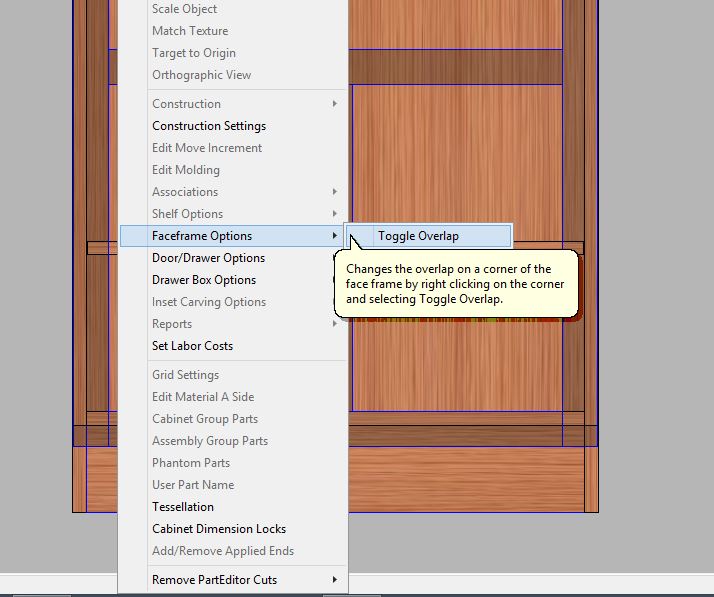Viewport: 714px width, 597px height.
Task: Expand the Construction submenu arrow
Action: (335, 104)
